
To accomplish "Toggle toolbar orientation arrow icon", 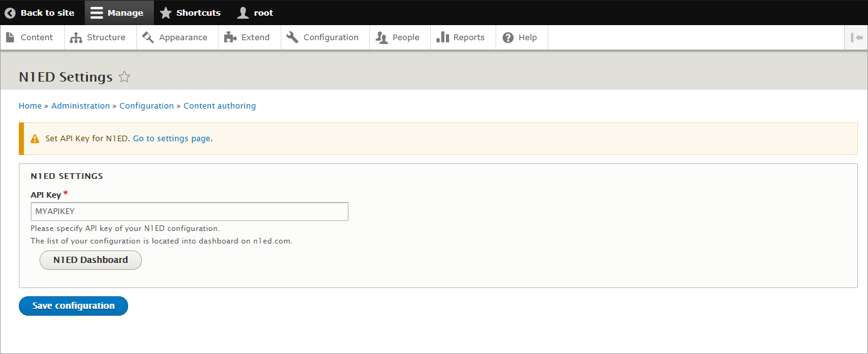I will [857, 38].
